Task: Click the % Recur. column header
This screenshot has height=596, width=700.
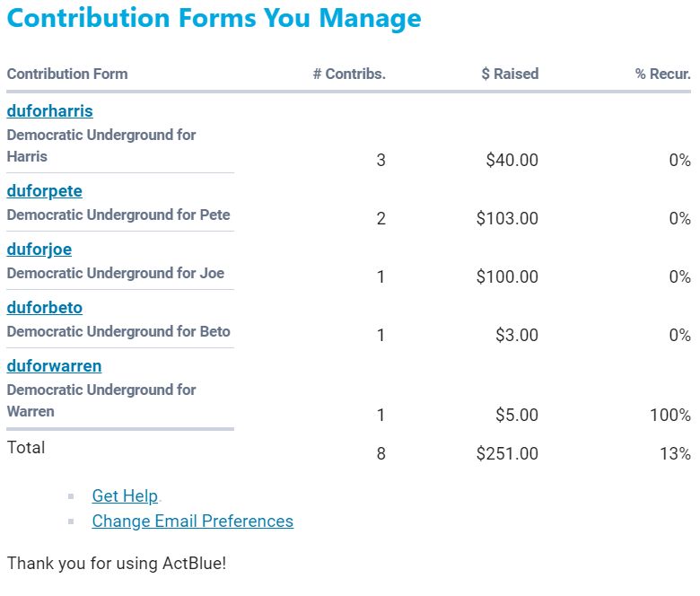Action: [662, 74]
